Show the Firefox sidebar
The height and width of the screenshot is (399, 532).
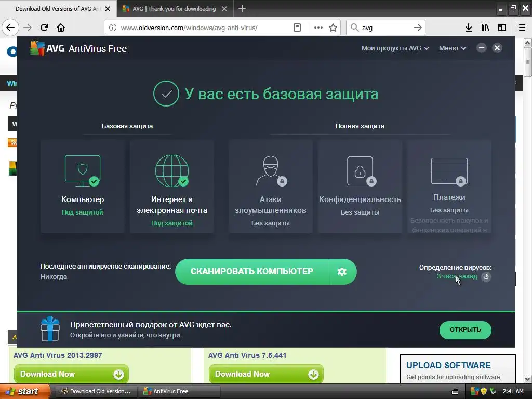pyautogui.click(x=502, y=28)
